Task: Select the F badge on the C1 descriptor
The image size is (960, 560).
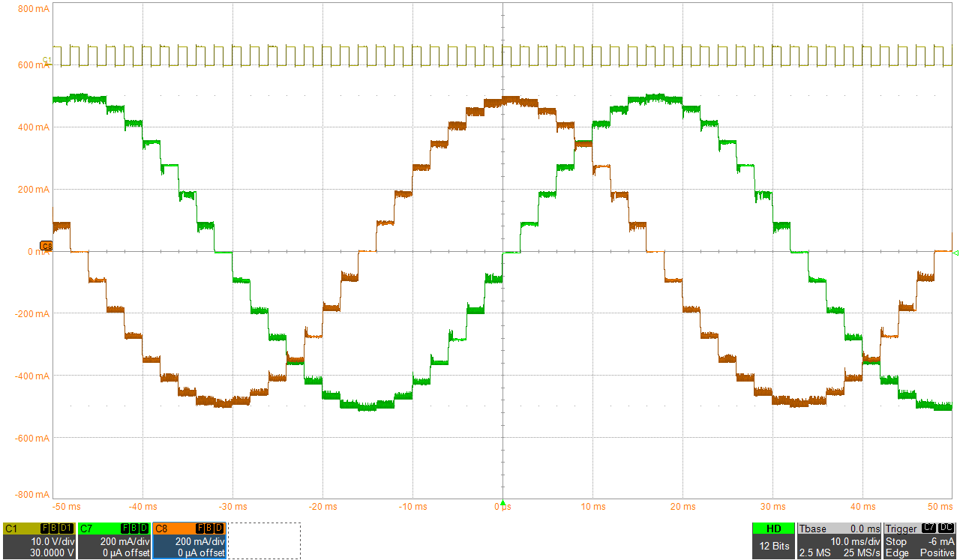Action: [44, 528]
